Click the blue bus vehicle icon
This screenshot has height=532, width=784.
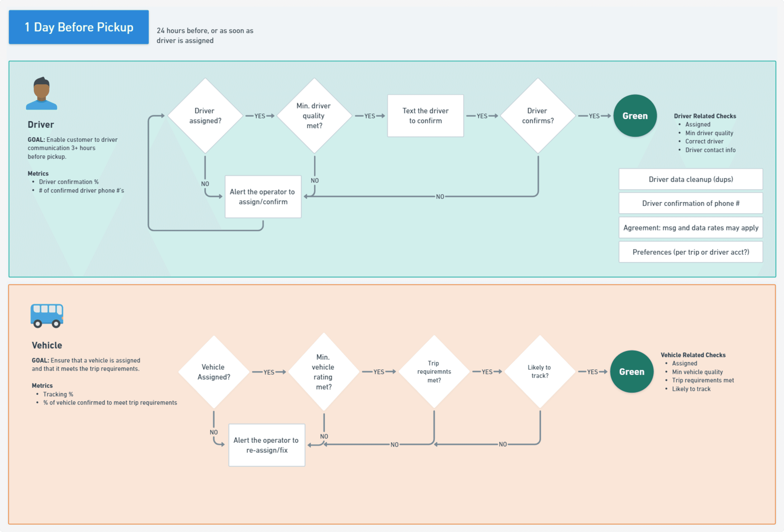pyautogui.click(x=47, y=316)
